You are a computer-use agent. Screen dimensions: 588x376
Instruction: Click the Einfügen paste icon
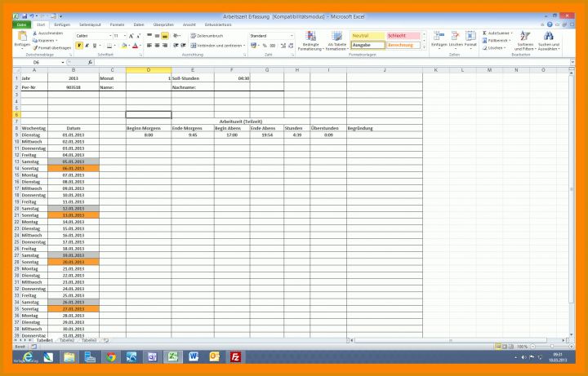pos(22,37)
